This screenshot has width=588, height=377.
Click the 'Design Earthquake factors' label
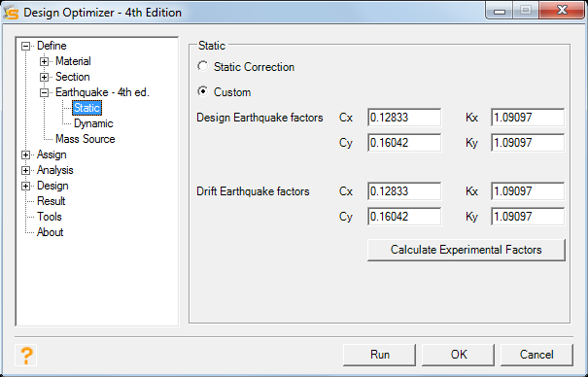pos(259,118)
